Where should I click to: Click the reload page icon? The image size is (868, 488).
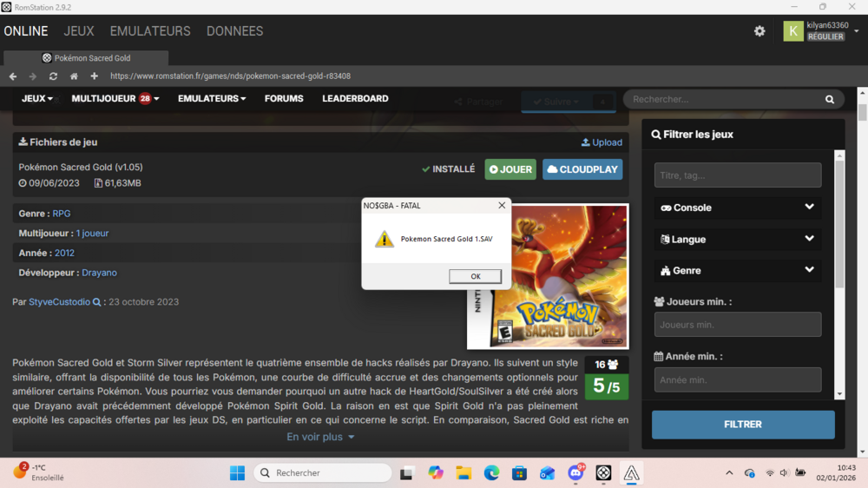[53, 76]
